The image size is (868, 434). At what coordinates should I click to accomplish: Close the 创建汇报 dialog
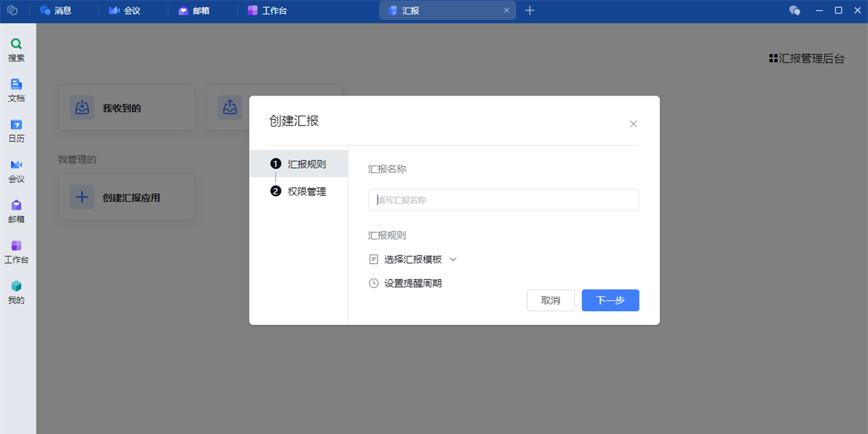(633, 124)
